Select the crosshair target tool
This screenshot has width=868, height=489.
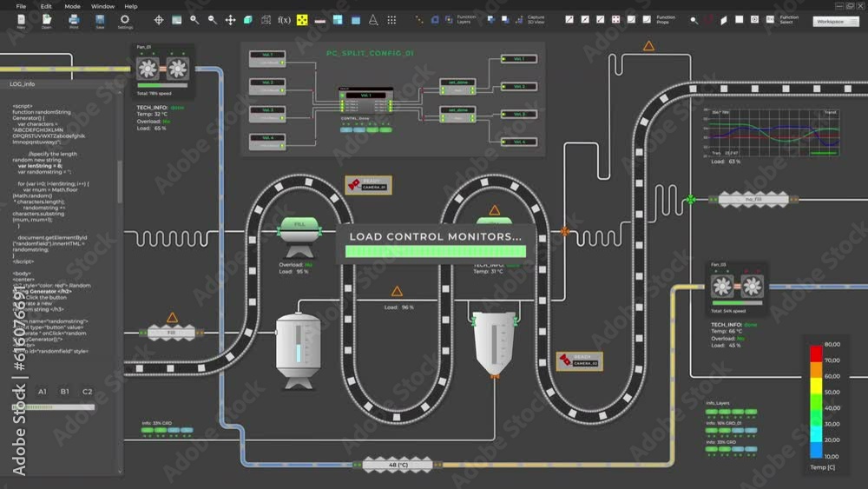pyautogui.click(x=159, y=21)
